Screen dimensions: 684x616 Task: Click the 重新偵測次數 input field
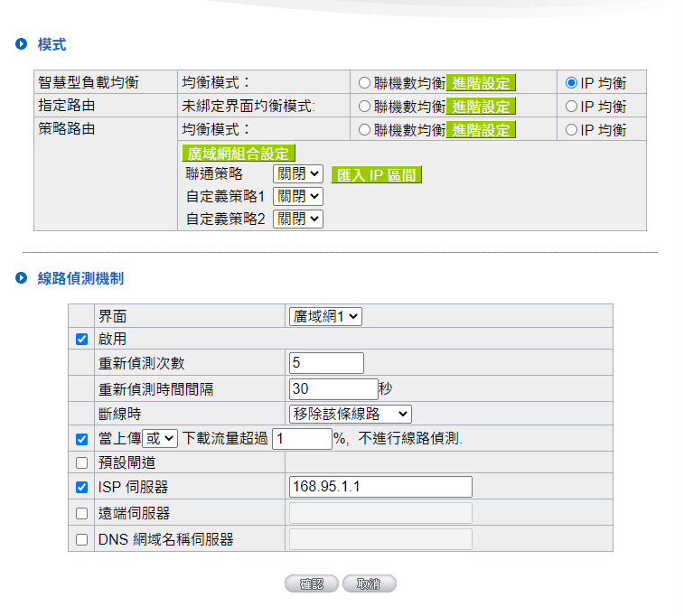(x=326, y=363)
